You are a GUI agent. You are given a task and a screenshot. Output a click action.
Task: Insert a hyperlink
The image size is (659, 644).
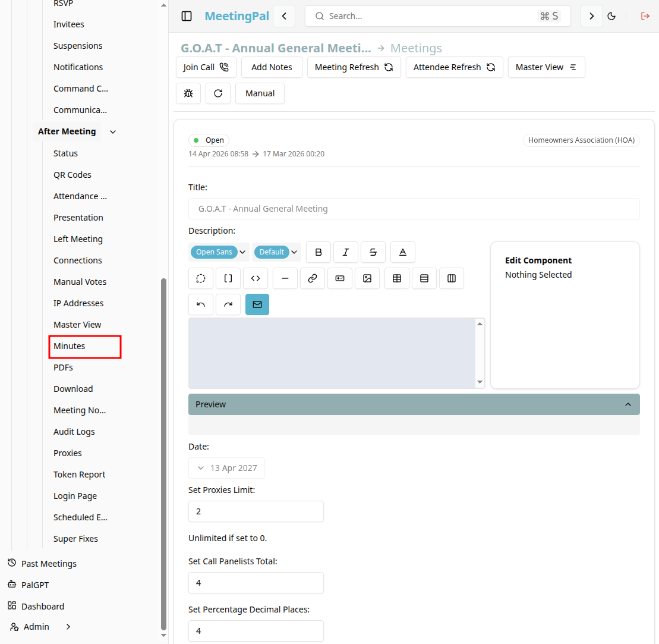pyautogui.click(x=313, y=278)
